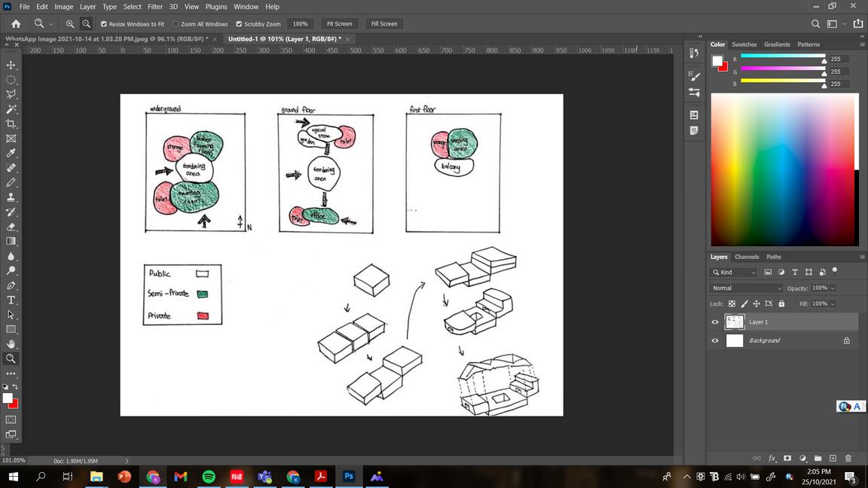868x488 pixels.
Task: Hide Layer 1 using its eye icon
Action: tap(714, 322)
